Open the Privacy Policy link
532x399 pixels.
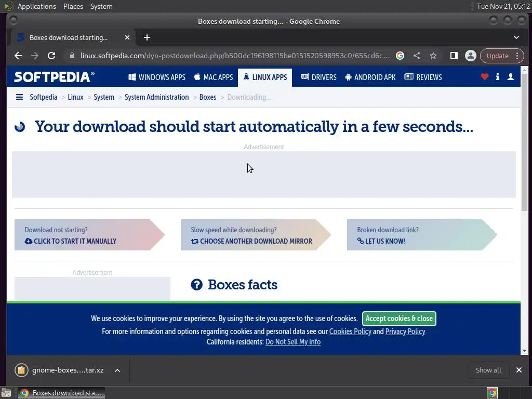point(405,331)
